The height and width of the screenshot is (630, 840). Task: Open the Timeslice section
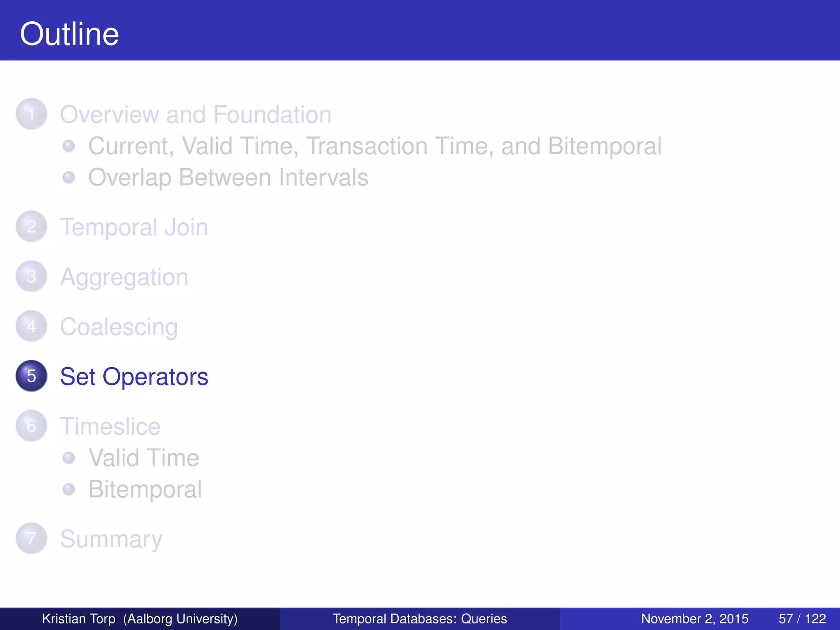coord(110,426)
